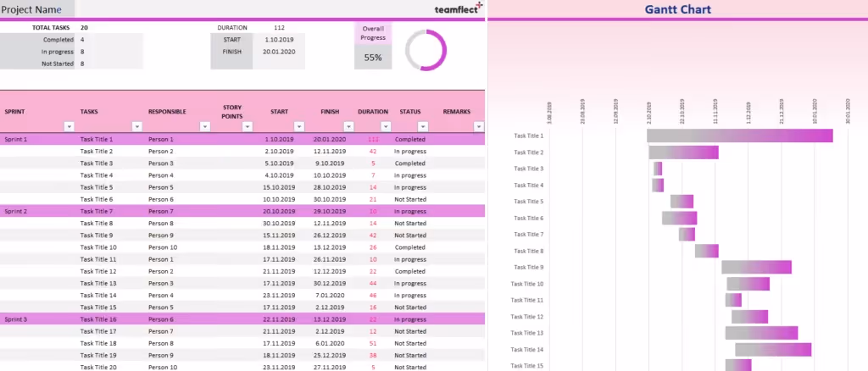Select the Sprint 3 cell
The height and width of the screenshot is (371, 868).
(16, 319)
